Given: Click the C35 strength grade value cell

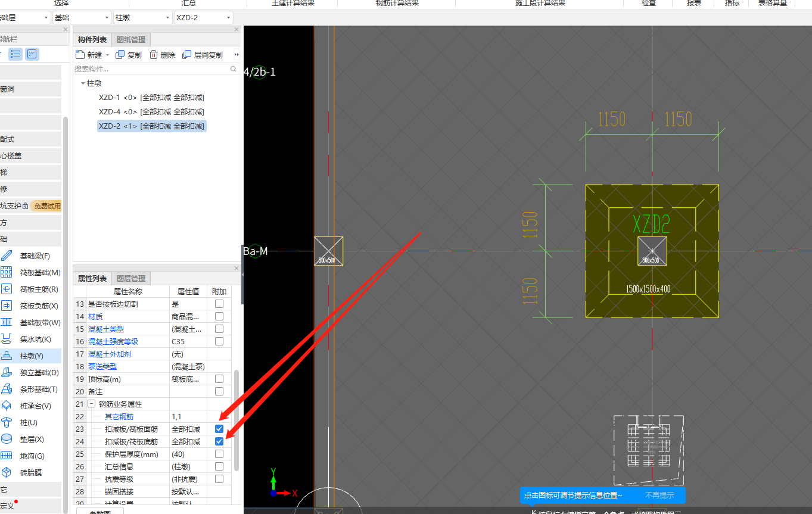Looking at the screenshot, I should coord(189,341).
